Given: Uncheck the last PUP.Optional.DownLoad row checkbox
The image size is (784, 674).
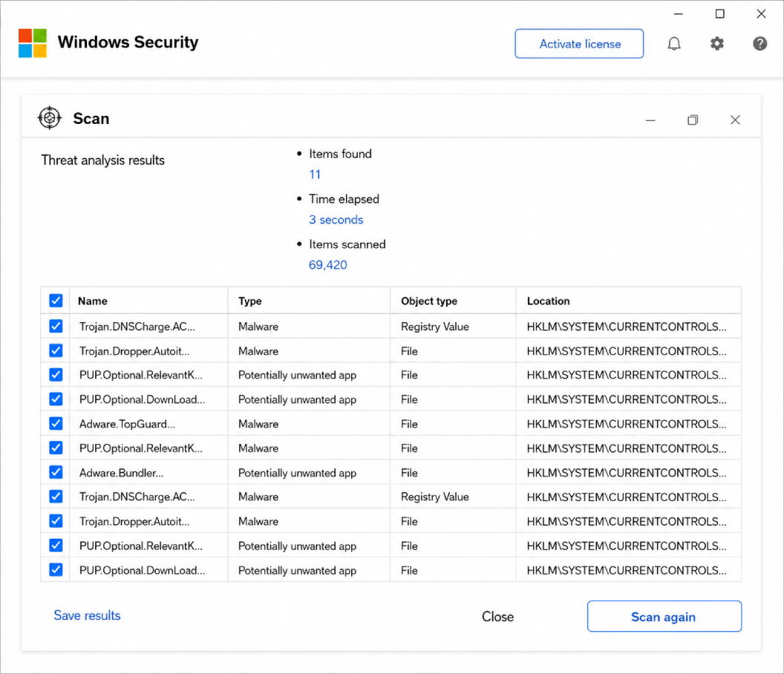Looking at the screenshot, I should pos(56,569).
